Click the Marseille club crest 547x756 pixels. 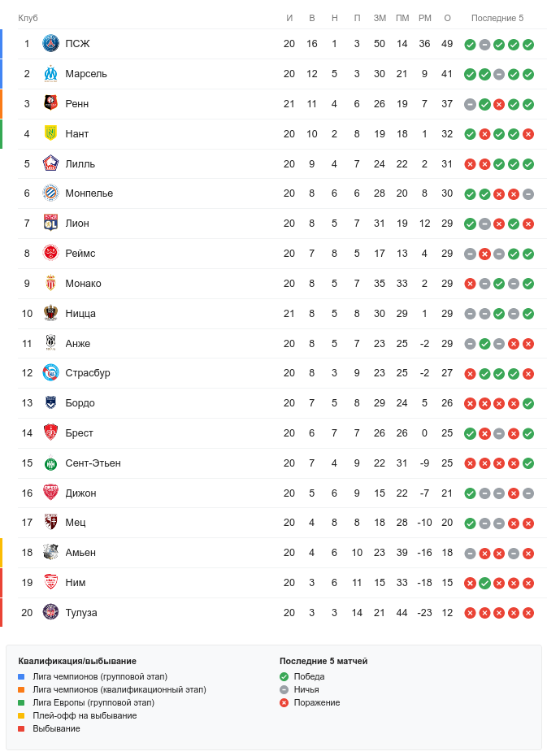(x=50, y=74)
